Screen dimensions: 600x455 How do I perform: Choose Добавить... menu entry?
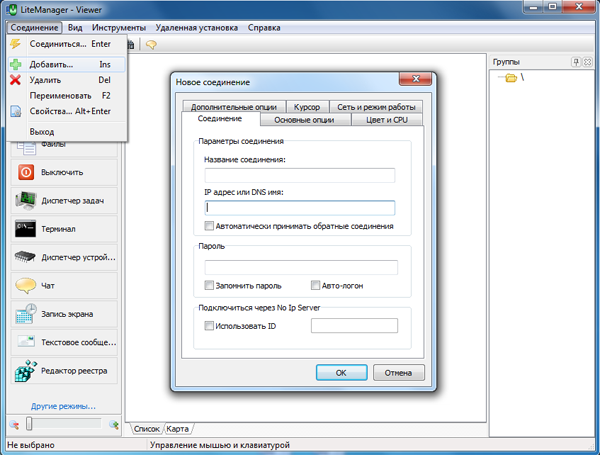tap(67, 65)
